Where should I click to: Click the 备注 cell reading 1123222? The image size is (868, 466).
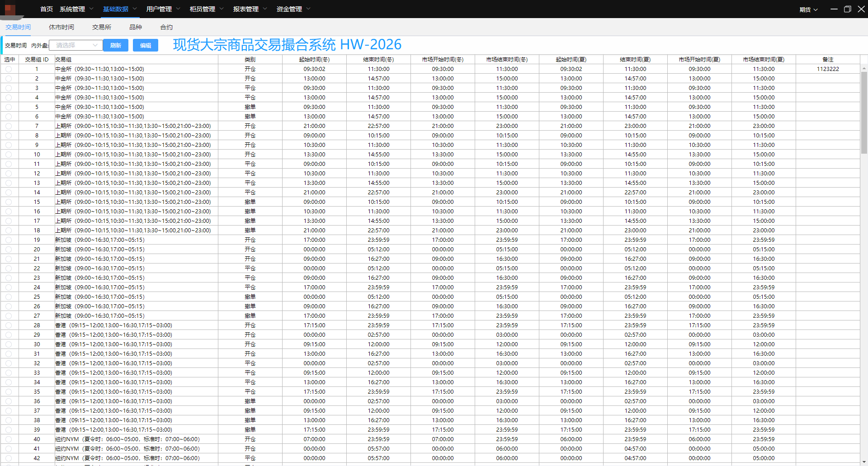tap(828, 69)
